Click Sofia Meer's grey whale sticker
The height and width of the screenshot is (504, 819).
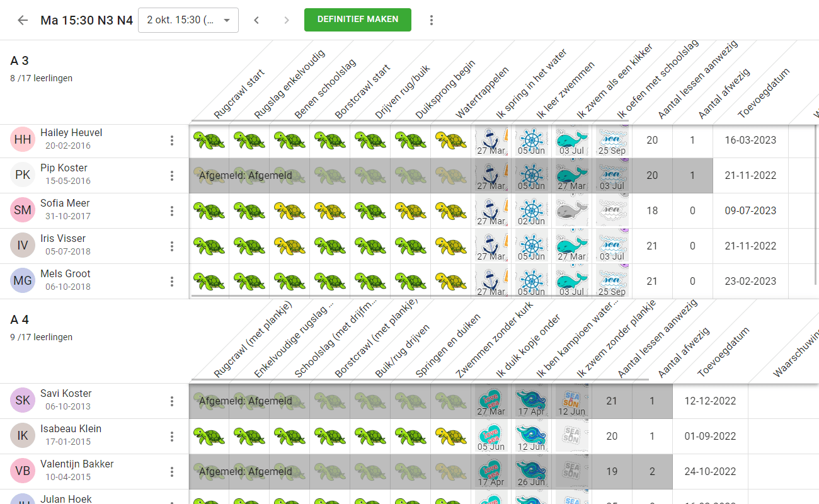click(571, 210)
